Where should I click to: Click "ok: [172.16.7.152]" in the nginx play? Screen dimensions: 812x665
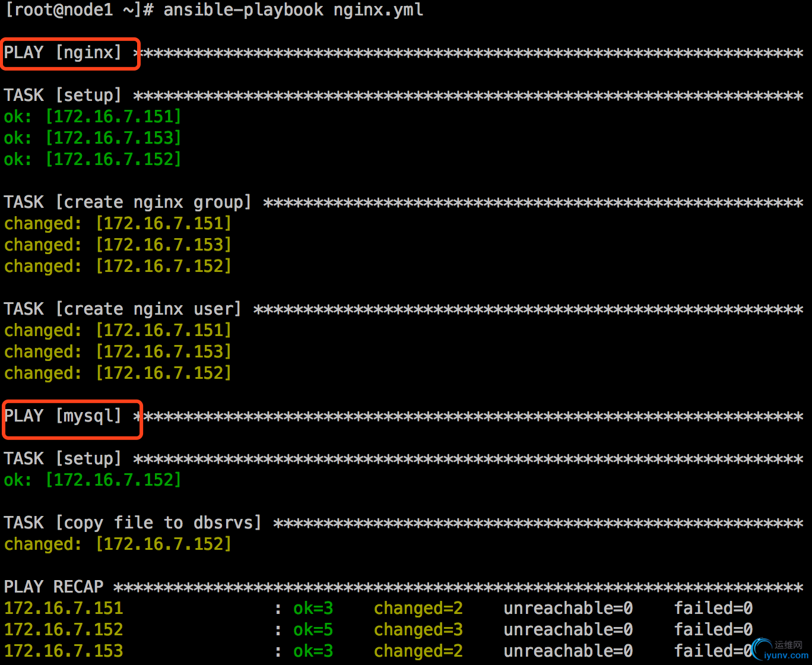coord(93,160)
